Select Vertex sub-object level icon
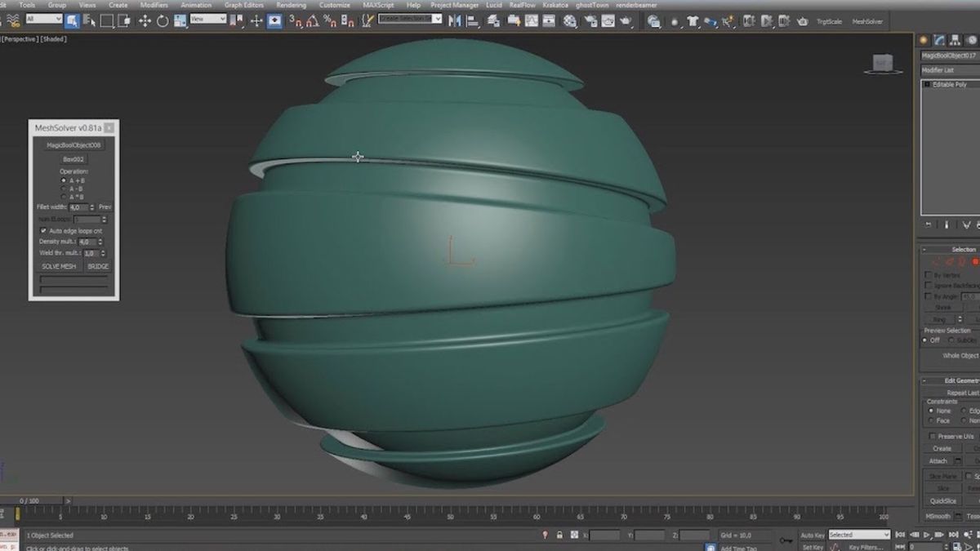 [937, 261]
